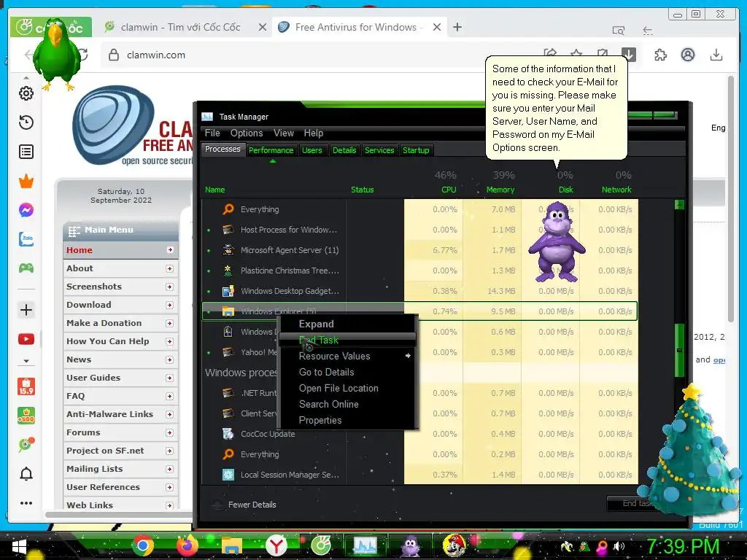Open browser downloads arrow icon
The height and width of the screenshot is (560, 747).
716,55
